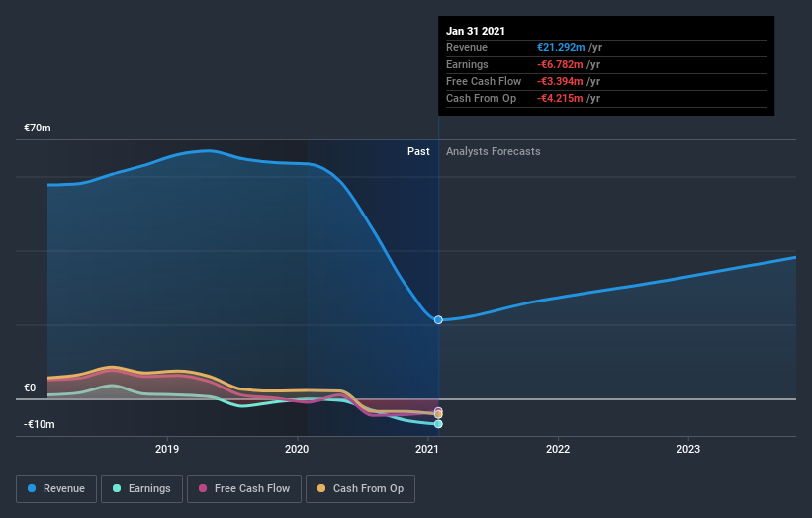The height and width of the screenshot is (518, 812).
Task: Click the Analysts Forecasts label
Action: point(493,151)
